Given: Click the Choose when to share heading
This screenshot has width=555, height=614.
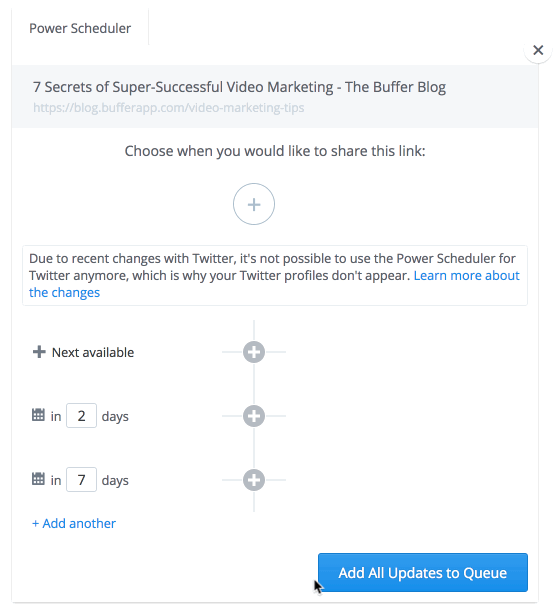Looking at the screenshot, I should [275, 151].
